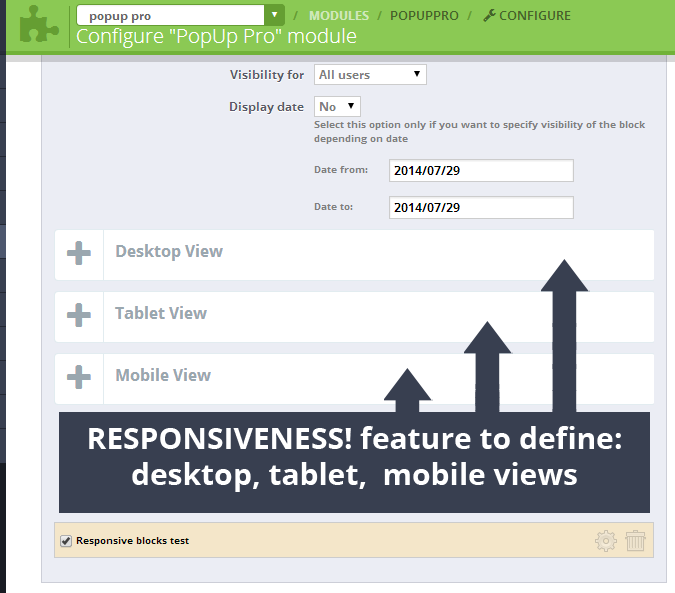Open settings gear for Responsive blocks test

tap(605, 541)
